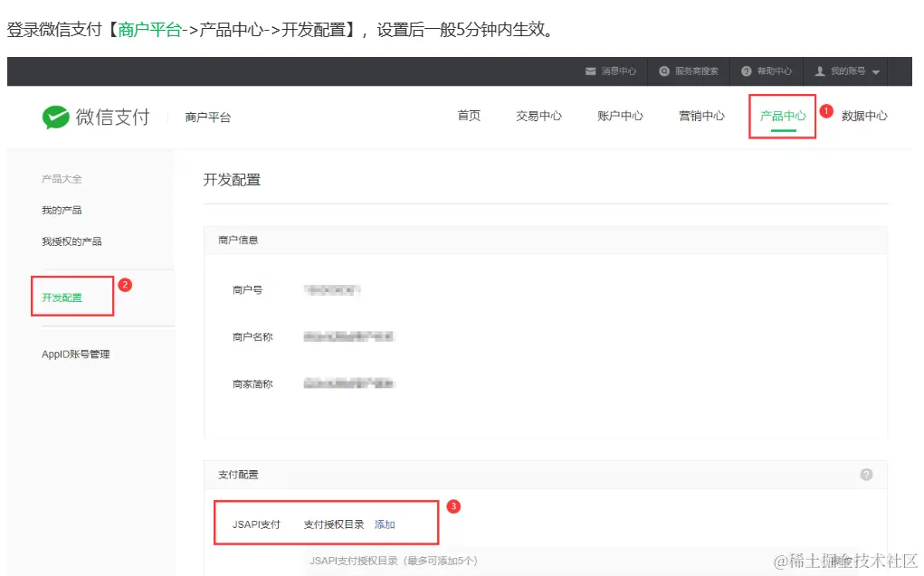
Task: Click the 开发配置 page title
Action: coord(232,180)
